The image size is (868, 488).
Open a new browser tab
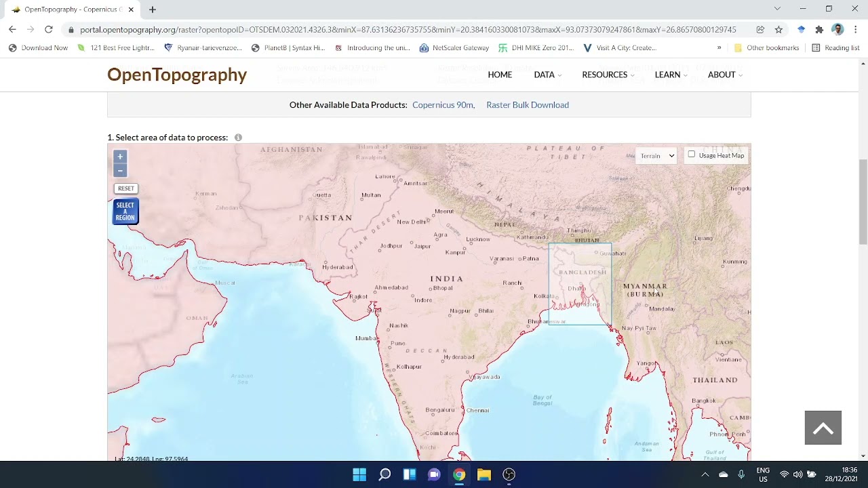point(153,9)
